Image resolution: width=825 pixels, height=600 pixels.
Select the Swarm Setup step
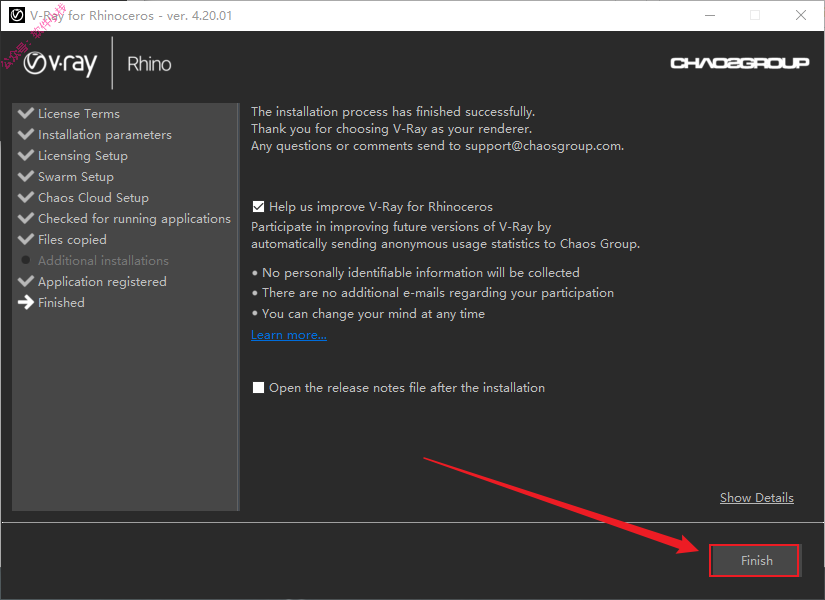[76, 177]
